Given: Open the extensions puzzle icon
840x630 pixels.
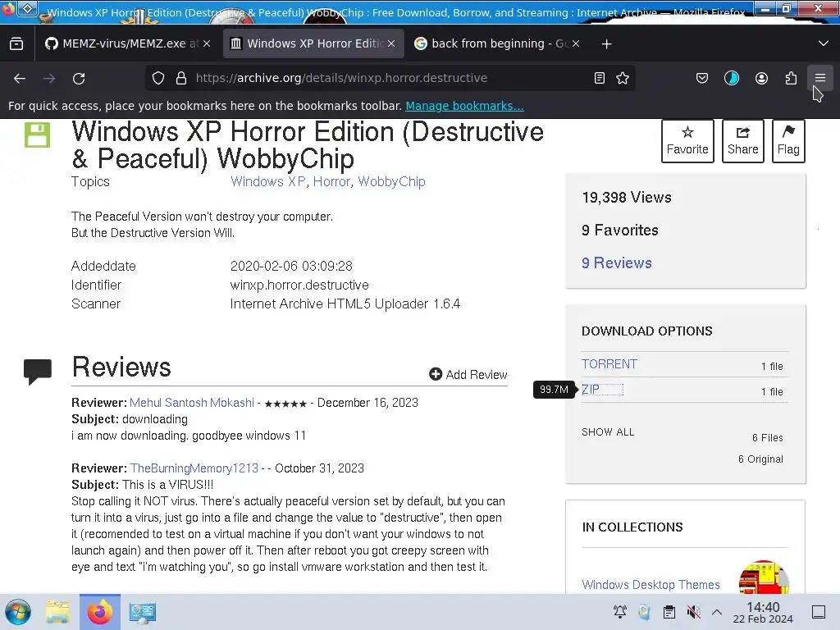Looking at the screenshot, I should pyautogui.click(x=791, y=78).
